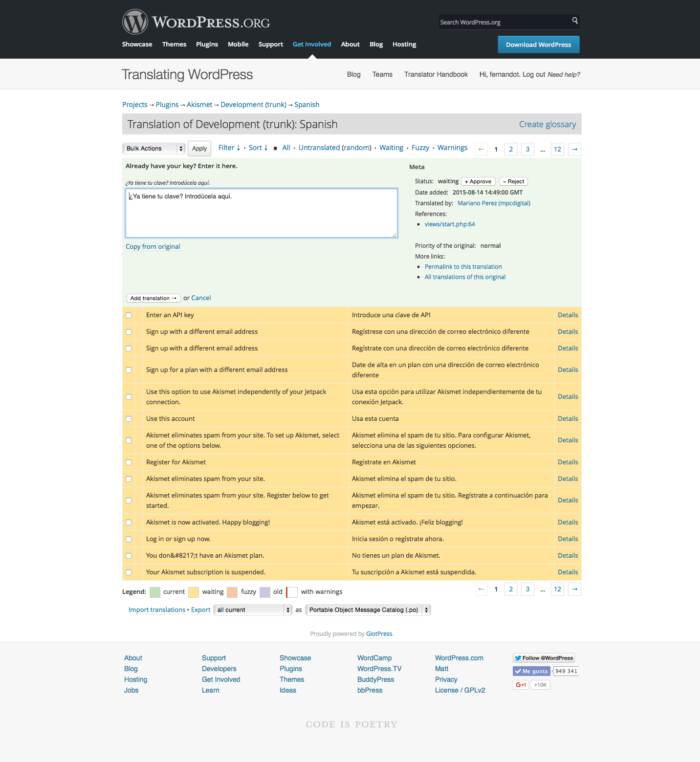Viewport: 700px width, 762px height.
Task: Show Untranslated strings filter
Action: tap(319, 148)
